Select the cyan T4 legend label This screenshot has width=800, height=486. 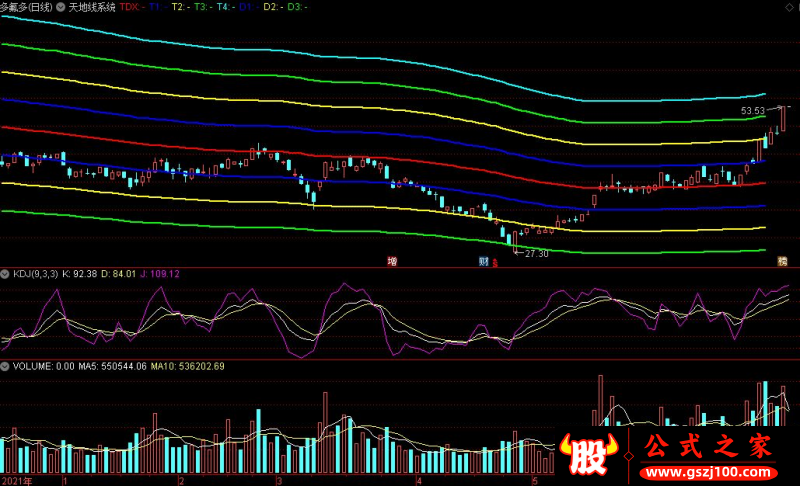[x=226, y=7]
